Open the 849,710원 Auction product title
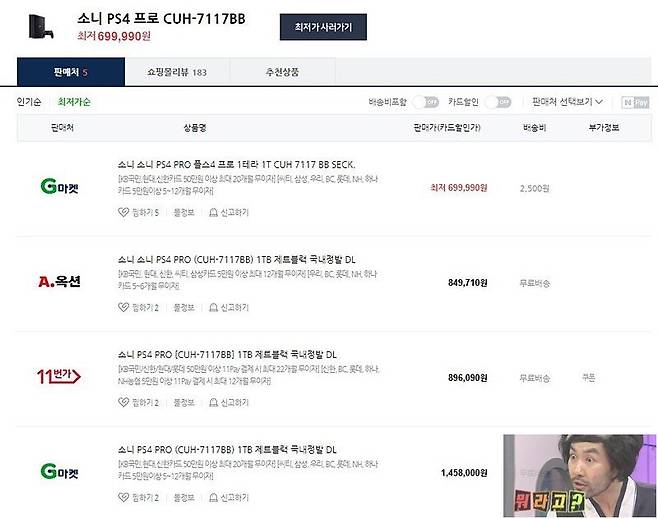The width and height of the screenshot is (658, 519). pos(237,260)
